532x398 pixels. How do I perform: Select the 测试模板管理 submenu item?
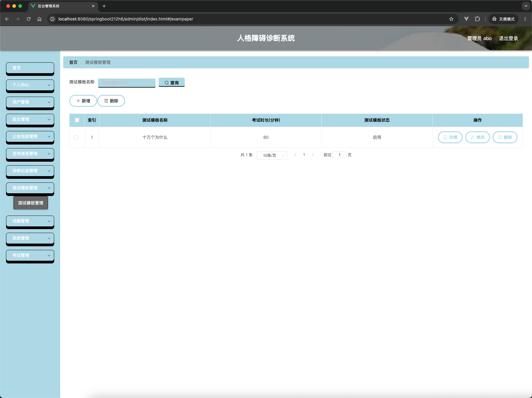pos(31,203)
